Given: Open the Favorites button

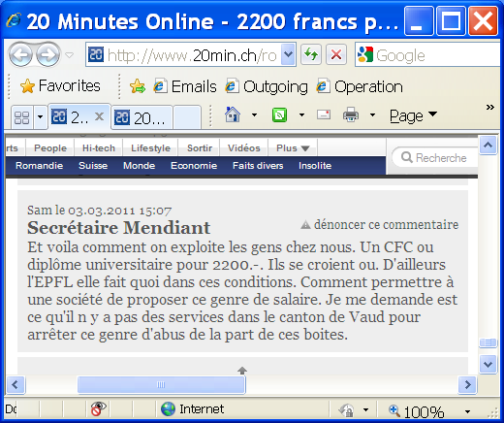Looking at the screenshot, I should pyautogui.click(x=60, y=86).
